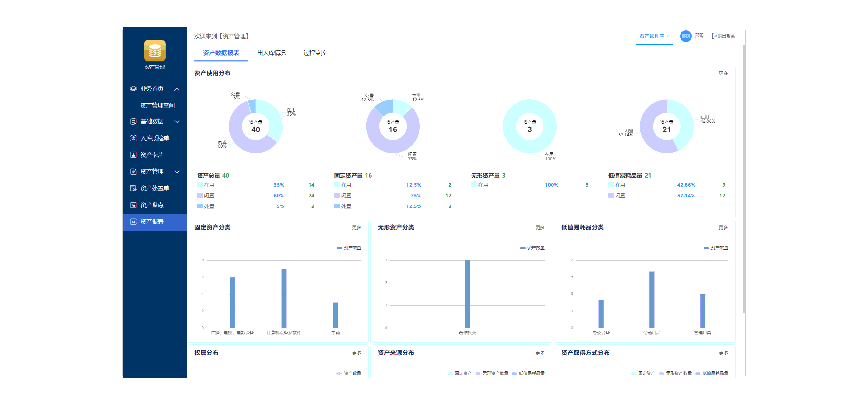Click the blue user avatar icon
The width and height of the screenshot is (868, 405).
[685, 36]
